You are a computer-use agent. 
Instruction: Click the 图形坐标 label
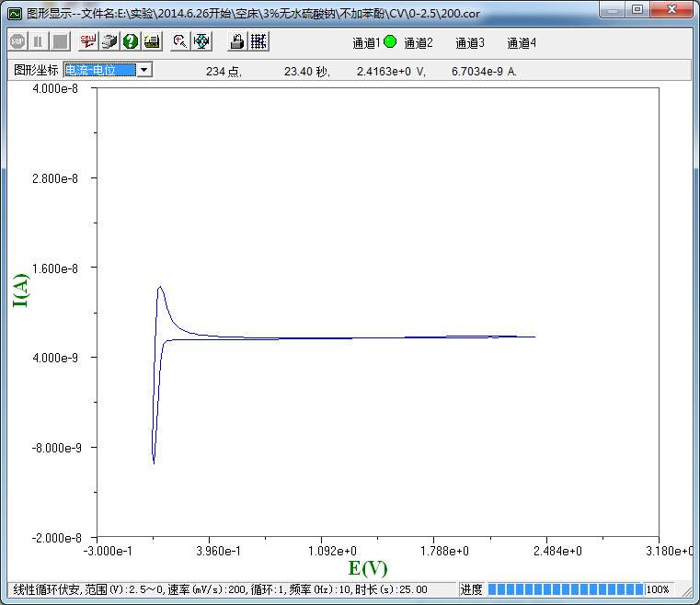(36, 70)
